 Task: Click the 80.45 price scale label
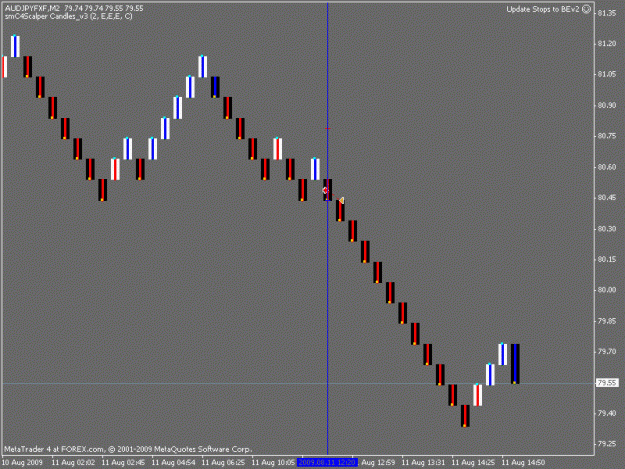tap(607, 198)
